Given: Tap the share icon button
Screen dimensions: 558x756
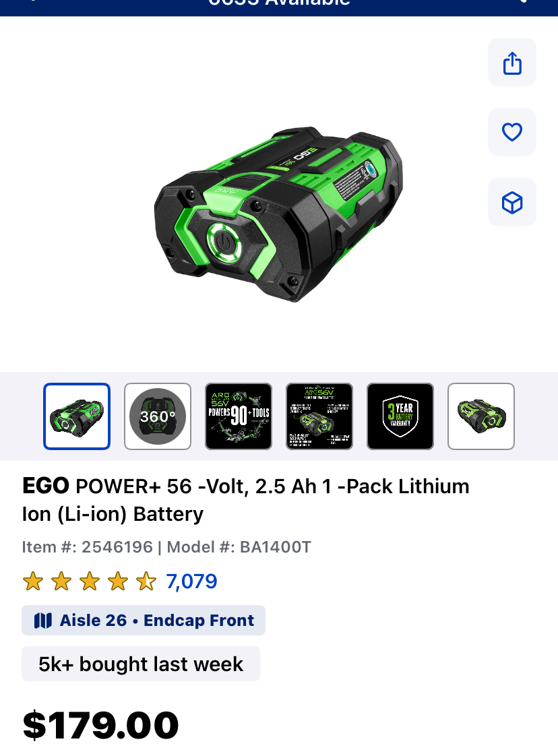Looking at the screenshot, I should [512, 62].
